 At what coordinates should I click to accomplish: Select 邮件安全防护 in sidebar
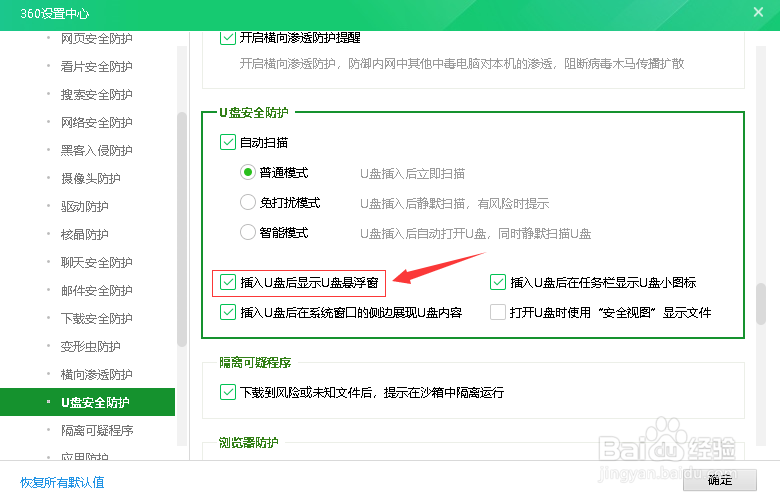click(97, 290)
